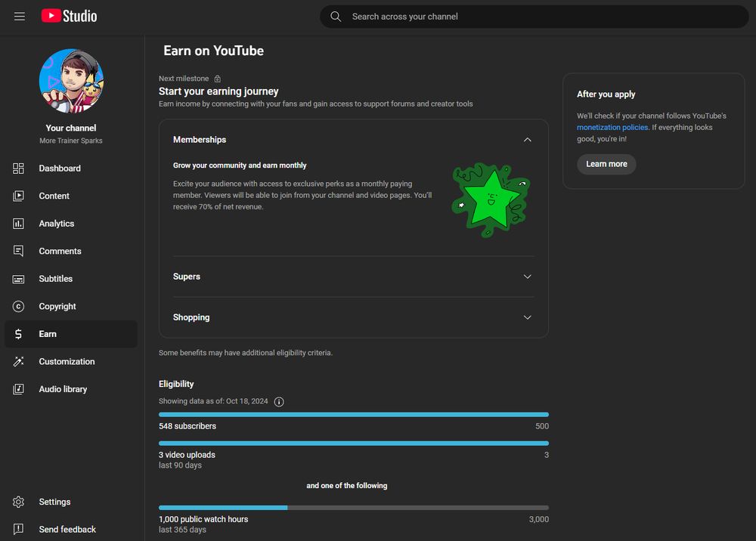Click the YouTube Studio logo
The height and width of the screenshot is (541, 756).
[69, 16]
